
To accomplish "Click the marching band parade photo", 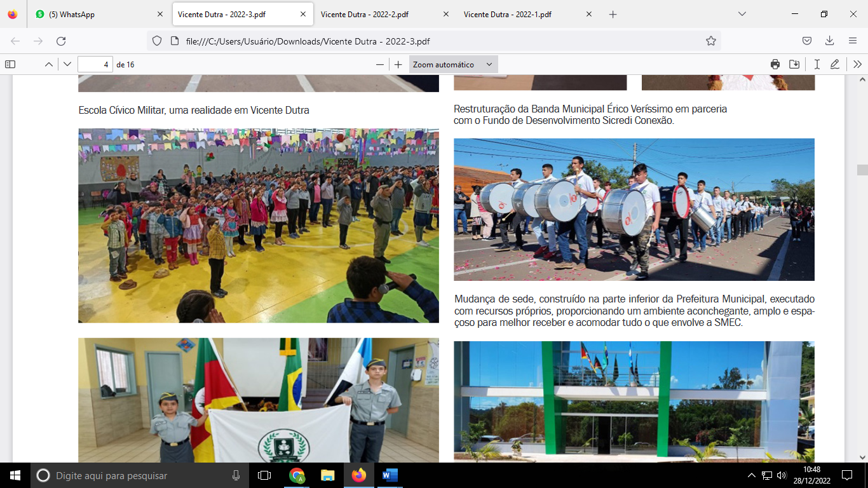I will (634, 210).
